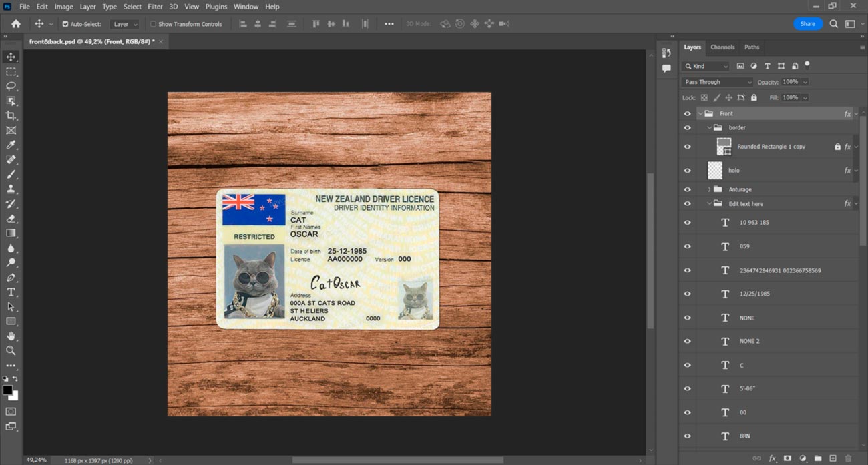Create a new layer from Layers panel footer
Image resolution: width=868 pixels, height=465 pixels.
[x=833, y=458]
